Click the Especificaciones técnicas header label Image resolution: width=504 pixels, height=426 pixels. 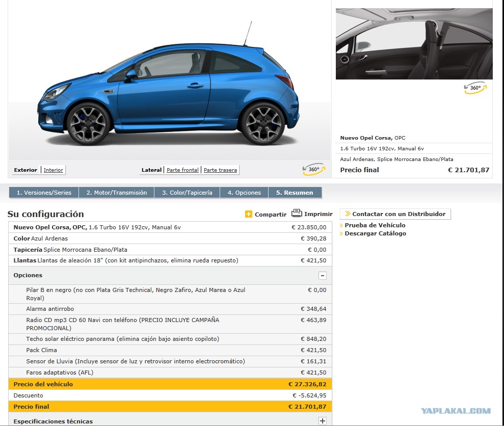click(53, 421)
